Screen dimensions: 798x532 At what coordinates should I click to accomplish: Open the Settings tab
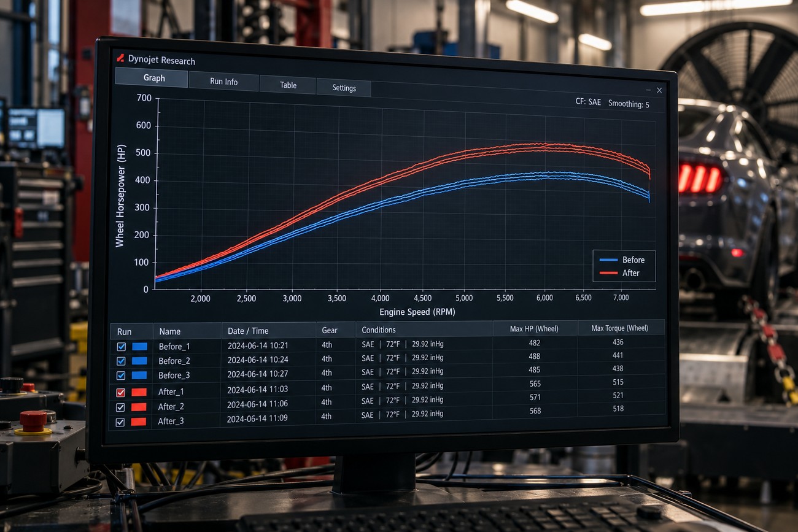click(344, 88)
